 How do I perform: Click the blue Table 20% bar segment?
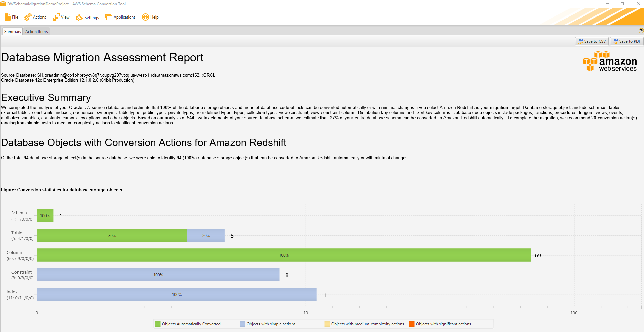[x=206, y=235]
